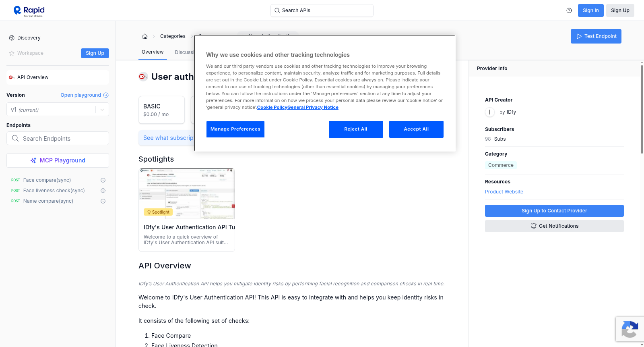Click the by IDfy creator link
Viewport: 644px width, 347px height.
coord(508,112)
